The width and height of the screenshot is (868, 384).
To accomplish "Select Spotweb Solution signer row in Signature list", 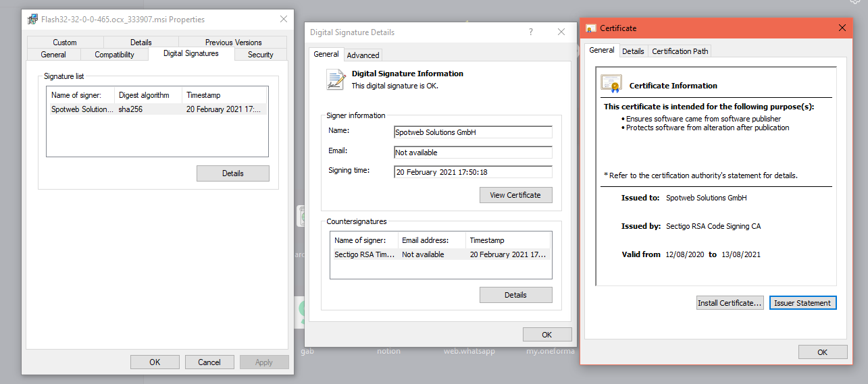I will 157,109.
